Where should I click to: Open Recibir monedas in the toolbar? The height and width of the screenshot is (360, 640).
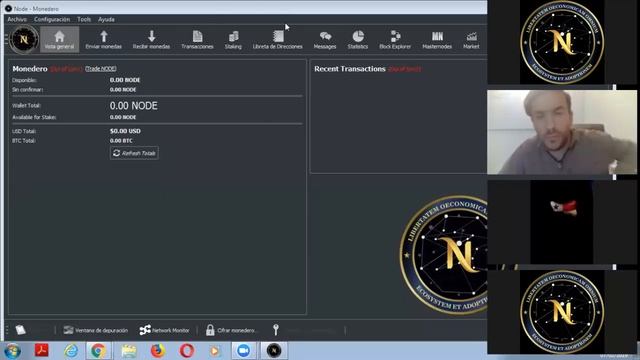[x=151, y=40]
